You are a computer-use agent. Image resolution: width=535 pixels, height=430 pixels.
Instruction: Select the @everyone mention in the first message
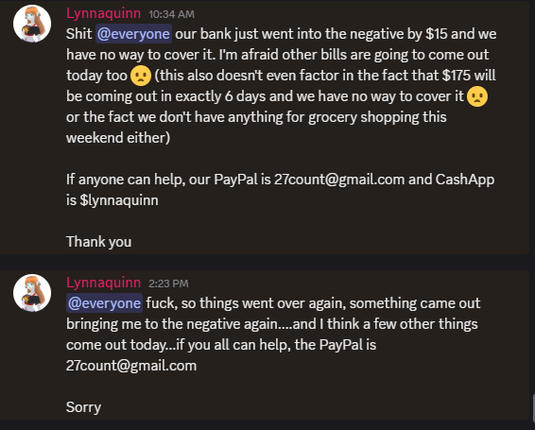tap(133, 34)
